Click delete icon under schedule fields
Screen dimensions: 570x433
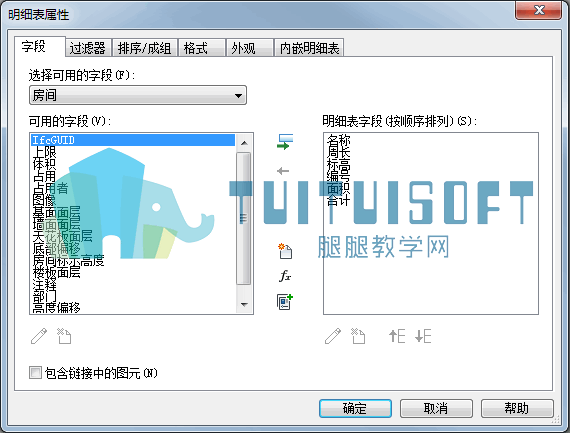click(358, 336)
